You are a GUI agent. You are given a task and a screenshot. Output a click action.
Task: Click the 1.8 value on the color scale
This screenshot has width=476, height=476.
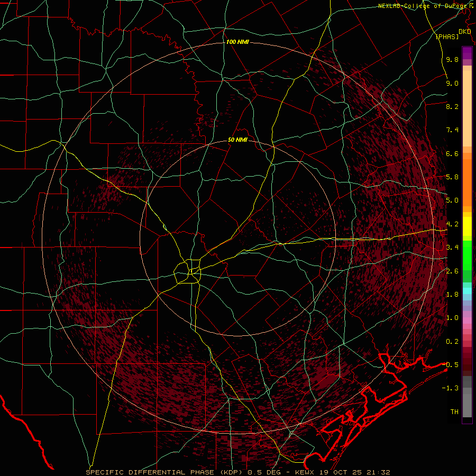(452, 295)
